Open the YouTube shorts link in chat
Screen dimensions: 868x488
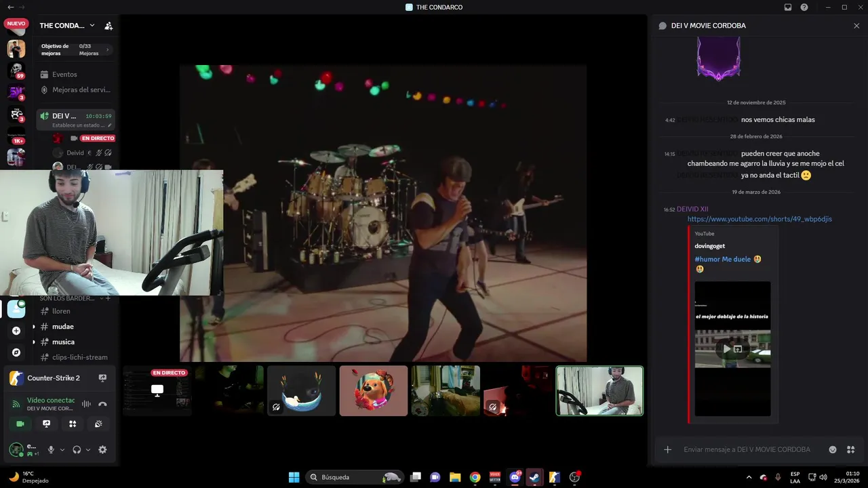tap(759, 219)
